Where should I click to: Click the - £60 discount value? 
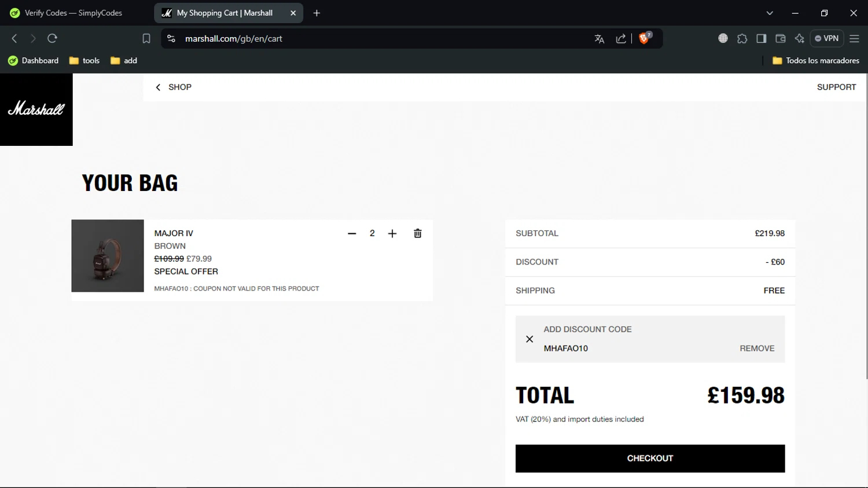click(775, 262)
